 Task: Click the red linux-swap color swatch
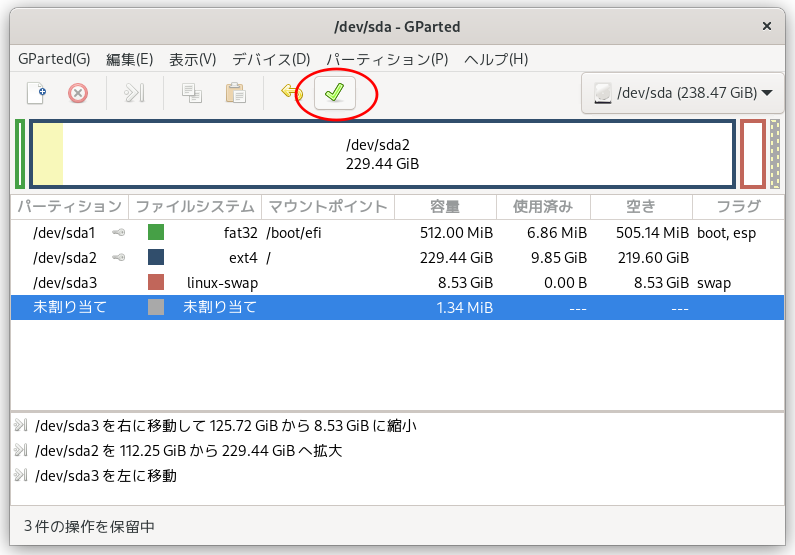coord(156,282)
